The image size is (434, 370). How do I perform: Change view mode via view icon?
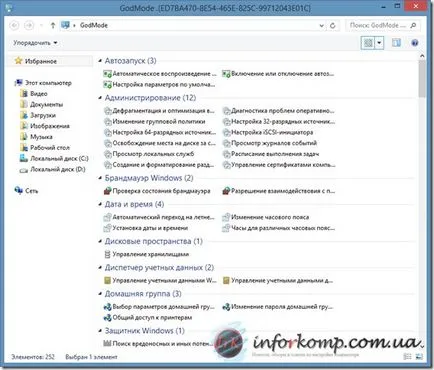[368, 43]
